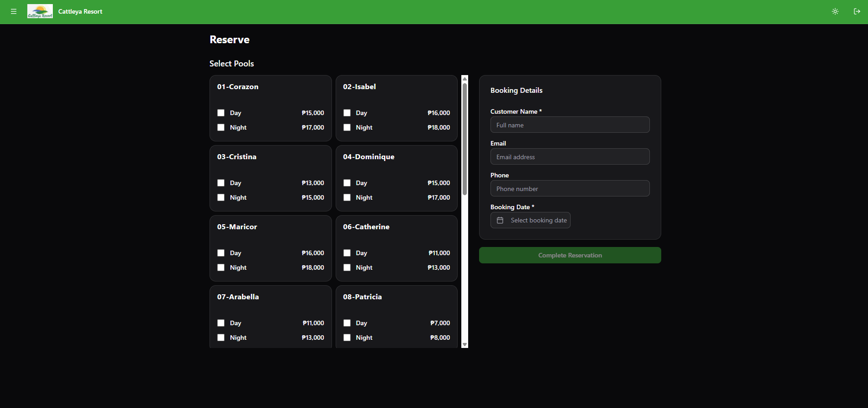Click the calendar icon in booking date
This screenshot has width=868, height=408.
pyautogui.click(x=500, y=220)
